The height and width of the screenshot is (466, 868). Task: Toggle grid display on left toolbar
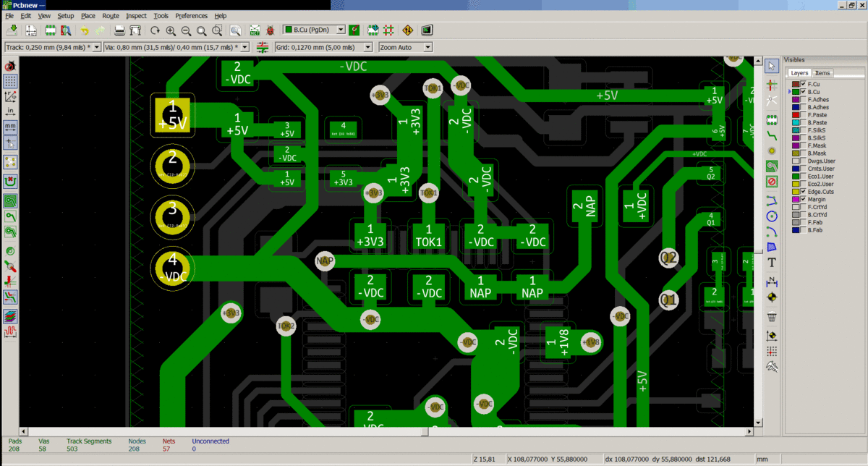click(x=11, y=80)
